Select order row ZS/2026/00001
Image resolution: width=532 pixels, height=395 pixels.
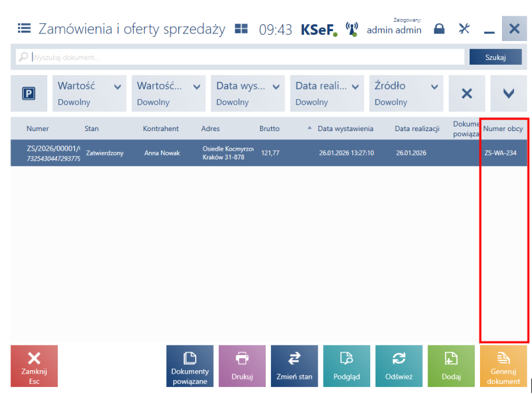pyautogui.click(x=269, y=153)
